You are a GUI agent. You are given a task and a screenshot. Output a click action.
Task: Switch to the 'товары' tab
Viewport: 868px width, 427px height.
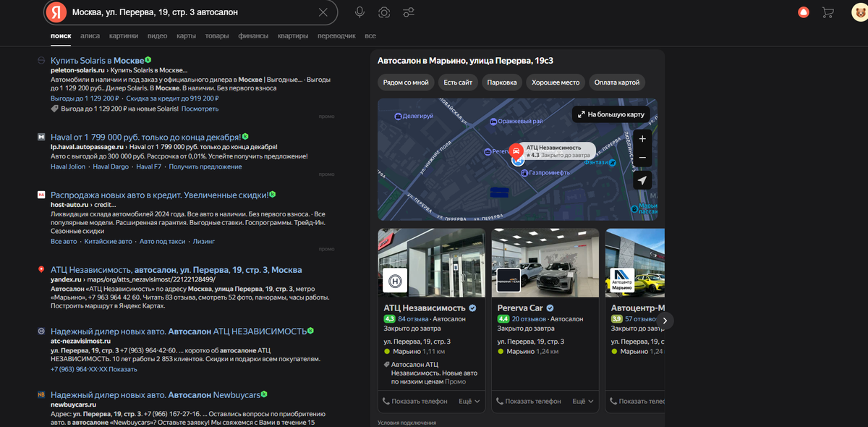217,35
